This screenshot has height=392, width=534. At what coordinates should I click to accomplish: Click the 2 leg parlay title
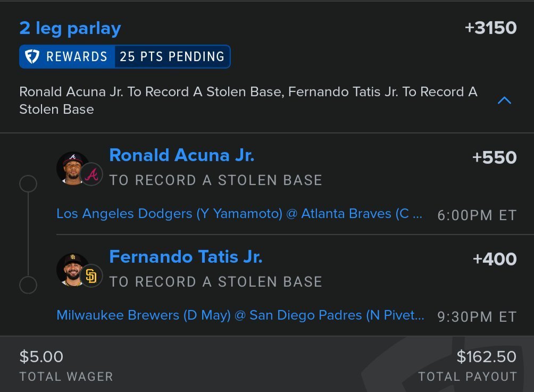pyautogui.click(x=70, y=29)
